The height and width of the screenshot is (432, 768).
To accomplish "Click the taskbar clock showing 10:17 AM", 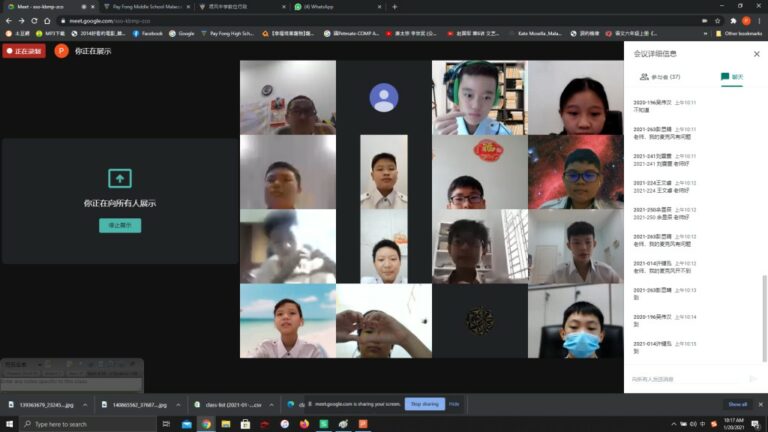I will pyautogui.click(x=734, y=424).
